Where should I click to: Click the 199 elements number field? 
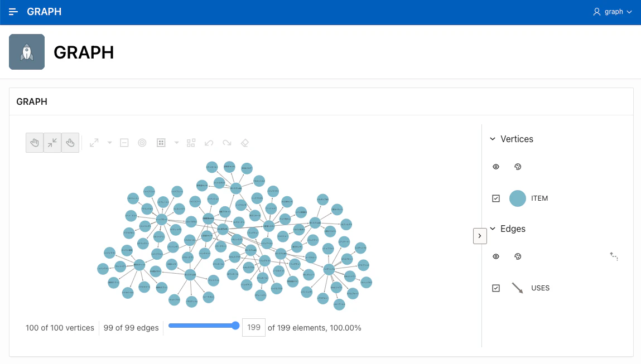[254, 328]
